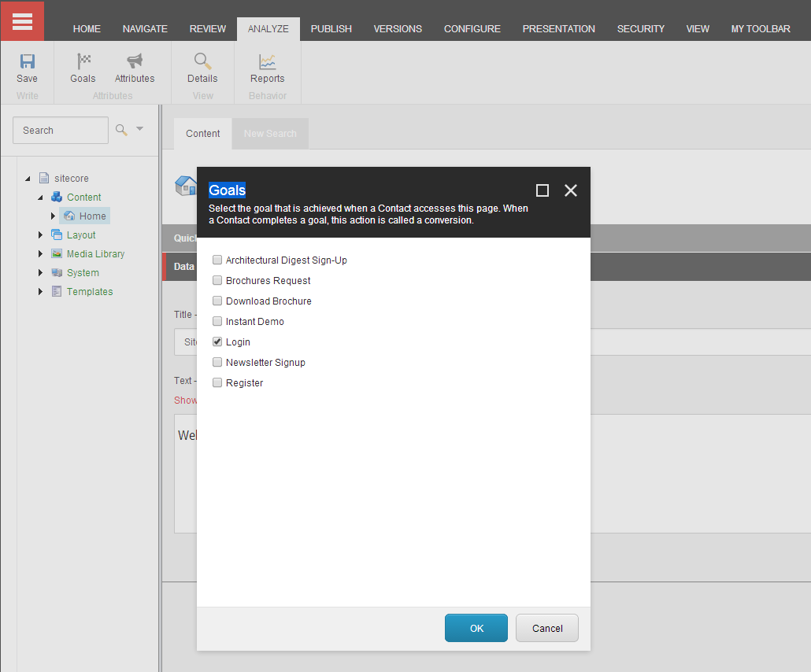Open Goals flag icon in ribbon

point(83,61)
